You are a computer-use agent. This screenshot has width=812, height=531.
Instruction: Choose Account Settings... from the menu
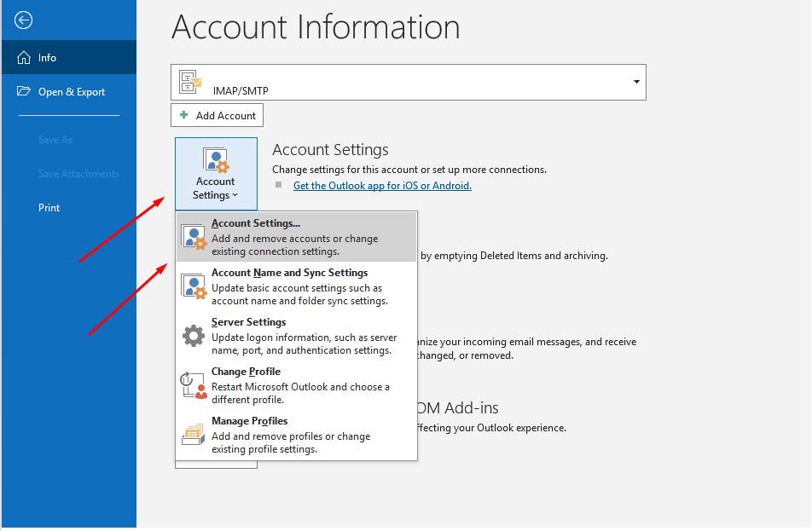click(296, 237)
